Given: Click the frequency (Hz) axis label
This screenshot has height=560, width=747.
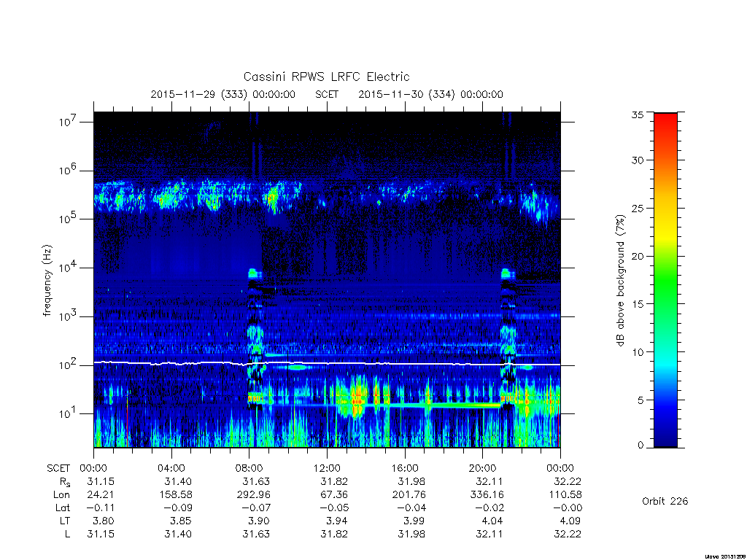Looking at the screenshot, I should click(47, 280).
